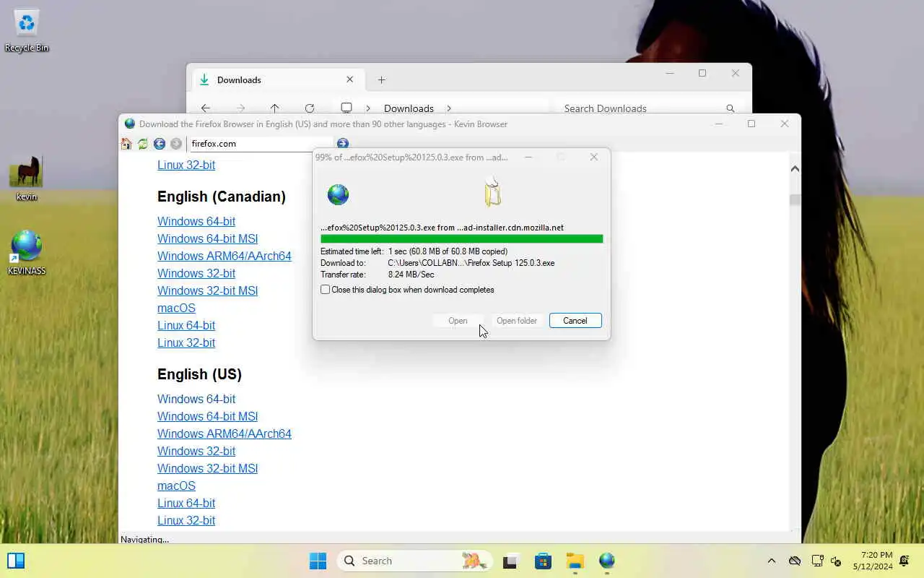Click the magnifier icon in Search Downloads

(731, 108)
